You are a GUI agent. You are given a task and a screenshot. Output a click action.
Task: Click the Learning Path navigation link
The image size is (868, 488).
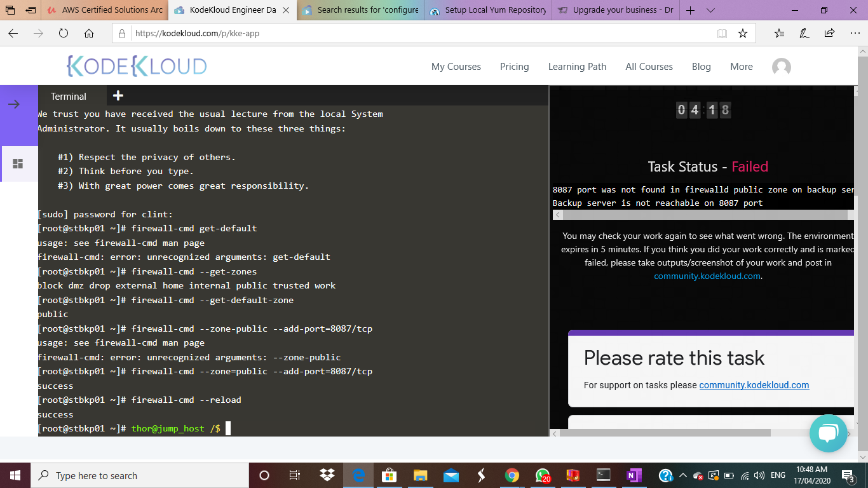point(577,67)
